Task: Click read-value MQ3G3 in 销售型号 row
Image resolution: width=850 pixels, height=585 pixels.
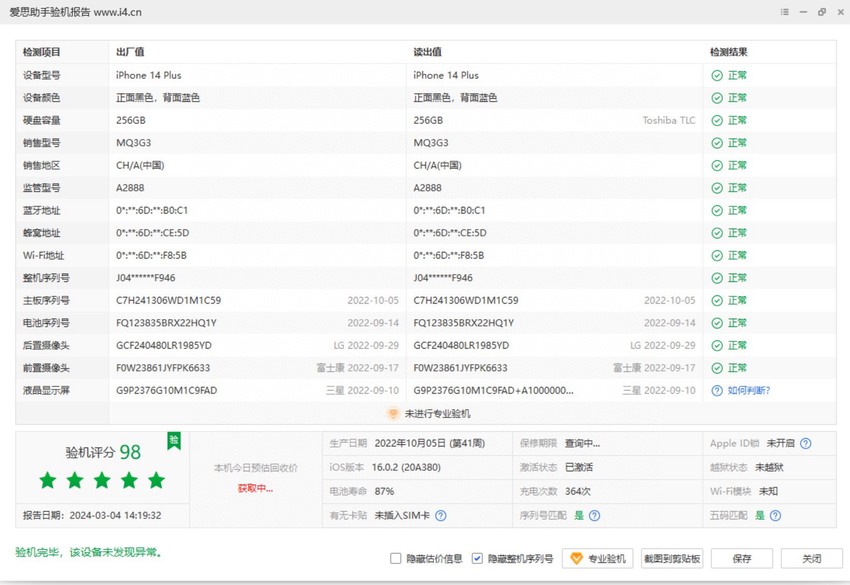Action: click(x=431, y=143)
